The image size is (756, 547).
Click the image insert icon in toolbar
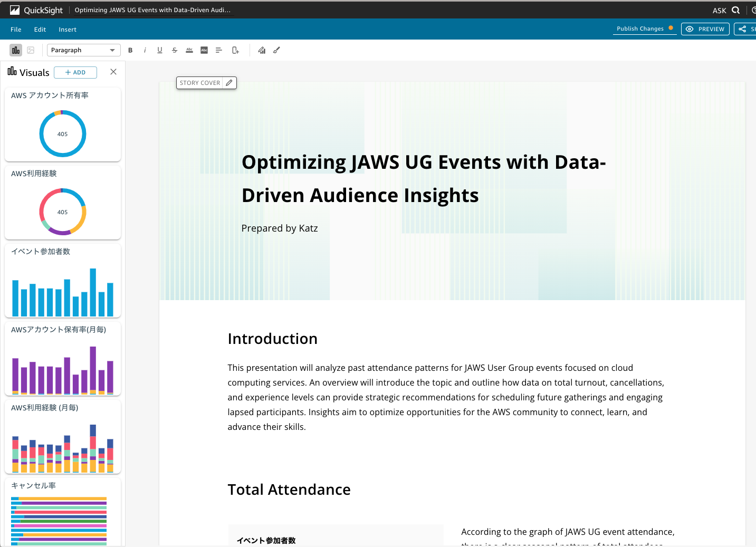[x=31, y=50]
